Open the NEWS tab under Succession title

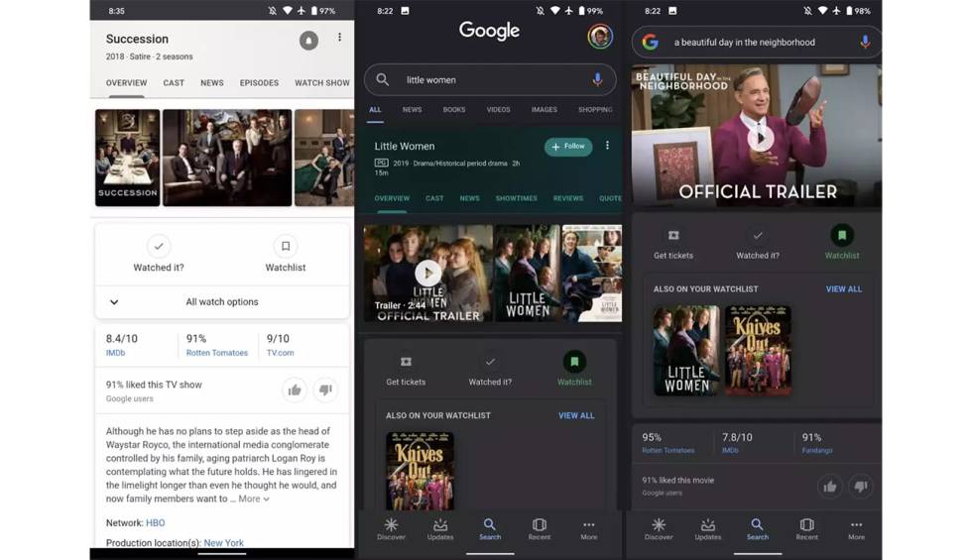(212, 83)
